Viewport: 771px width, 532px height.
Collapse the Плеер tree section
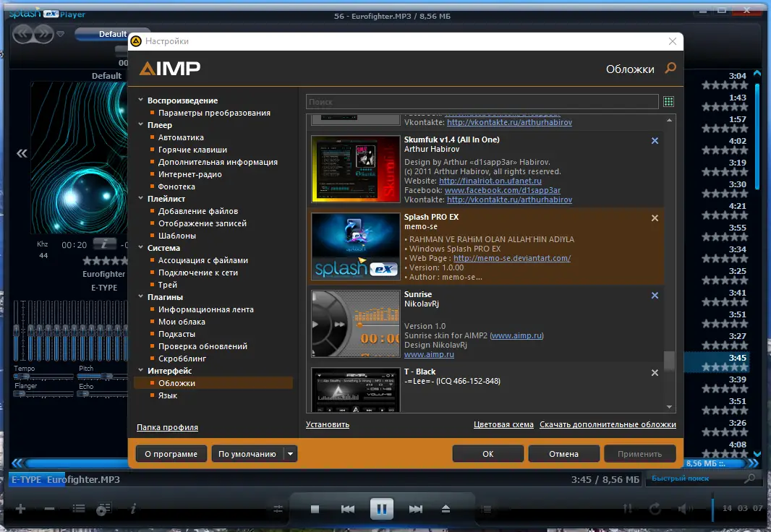[140, 124]
